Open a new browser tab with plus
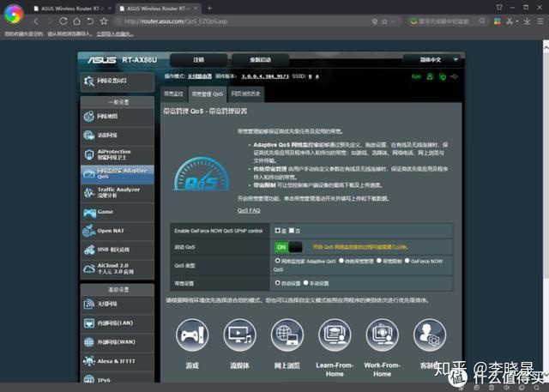The width and height of the screenshot is (549, 392). pyautogui.click(x=209, y=8)
